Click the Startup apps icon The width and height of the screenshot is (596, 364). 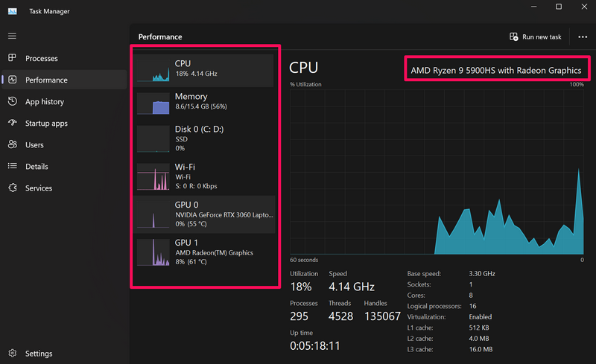point(13,123)
